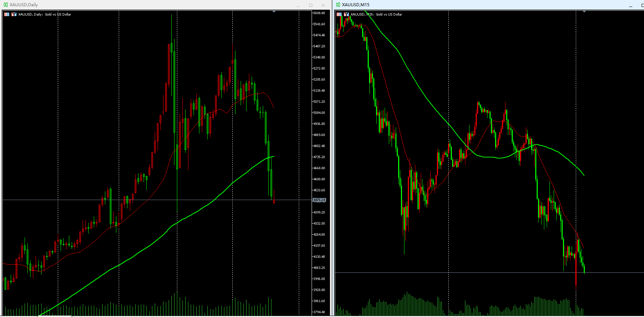Screen dimensions: 644x317
Task: Click the 'XAUUSD, Daily: Gold vs US Dollar' caption
Action: coord(45,15)
